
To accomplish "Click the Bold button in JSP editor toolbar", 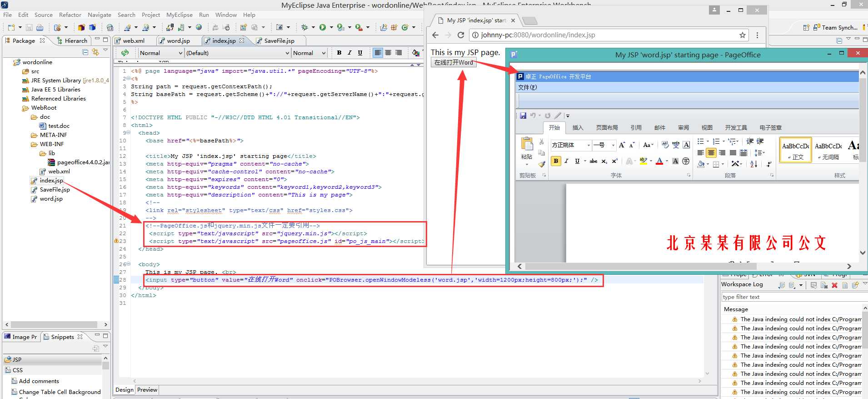I will [x=339, y=53].
